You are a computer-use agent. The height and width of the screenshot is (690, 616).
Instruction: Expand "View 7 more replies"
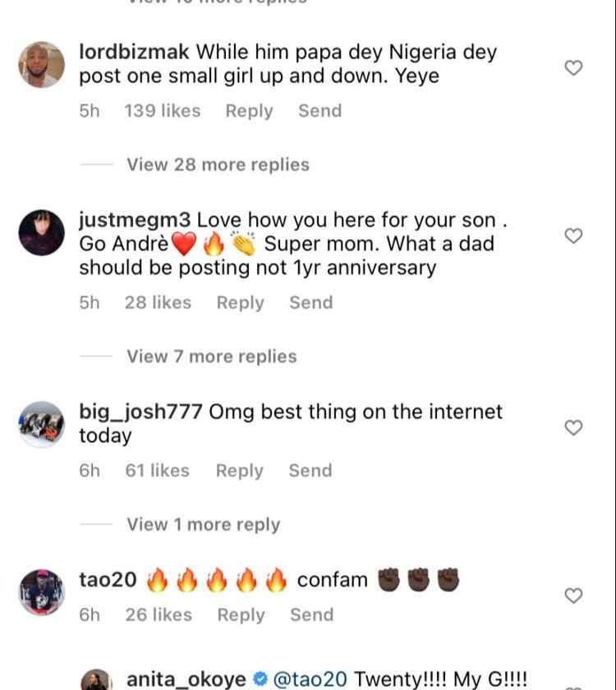coord(211,356)
